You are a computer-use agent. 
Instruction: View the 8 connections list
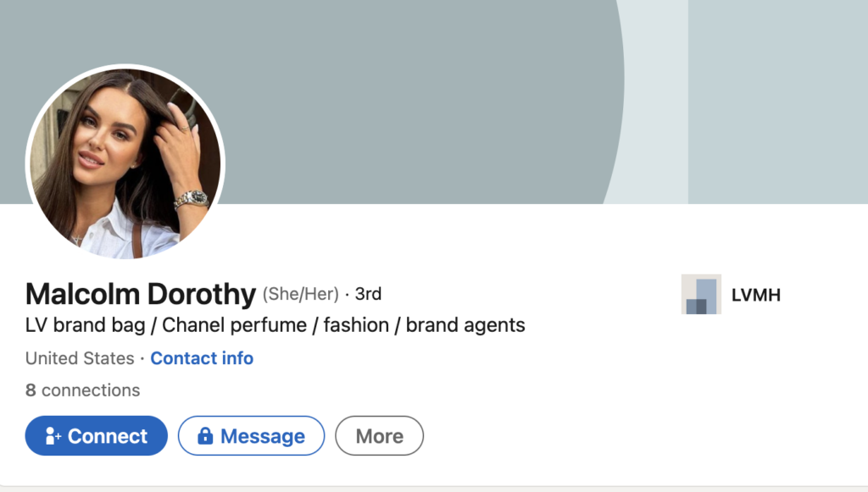click(81, 390)
